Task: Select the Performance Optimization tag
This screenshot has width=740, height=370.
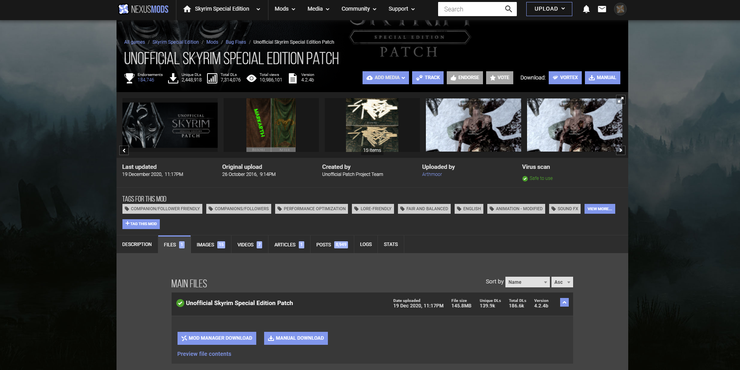Action: pos(311,209)
